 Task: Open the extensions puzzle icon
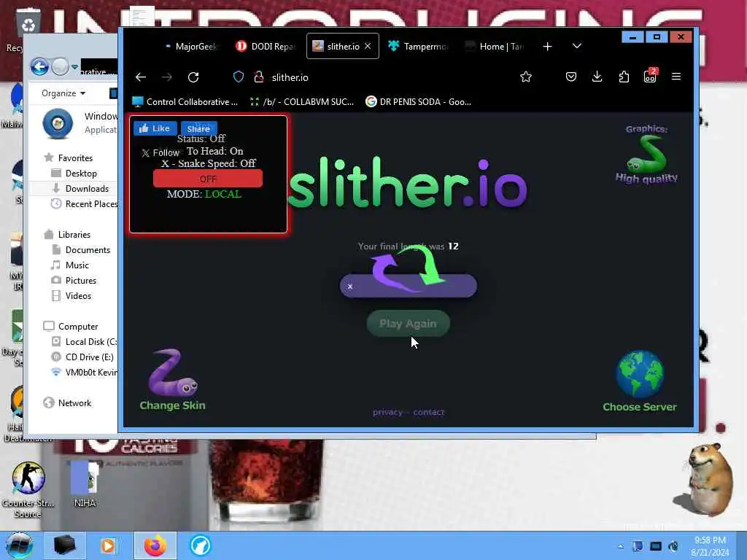(x=624, y=77)
